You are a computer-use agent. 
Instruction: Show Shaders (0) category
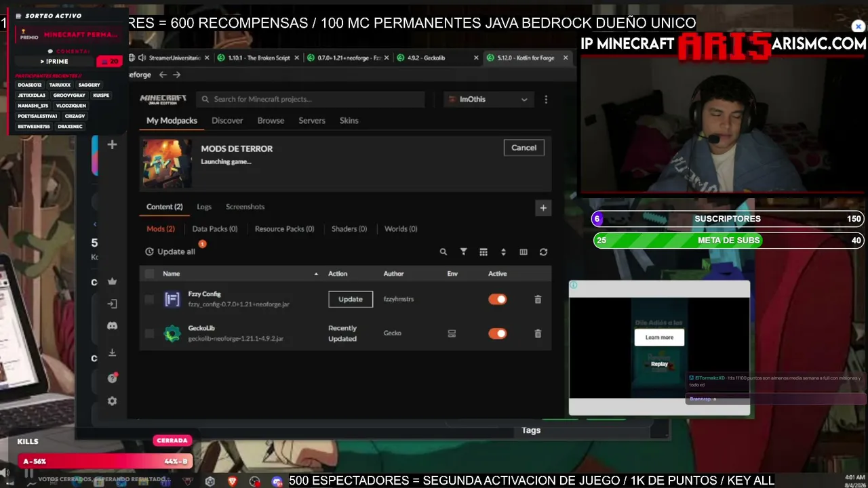[x=349, y=229]
